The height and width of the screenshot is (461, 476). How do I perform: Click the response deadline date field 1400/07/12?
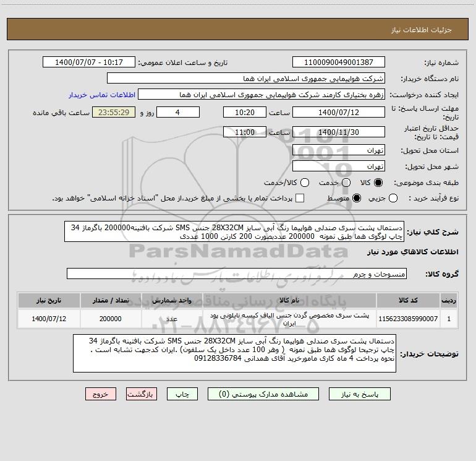click(338, 113)
